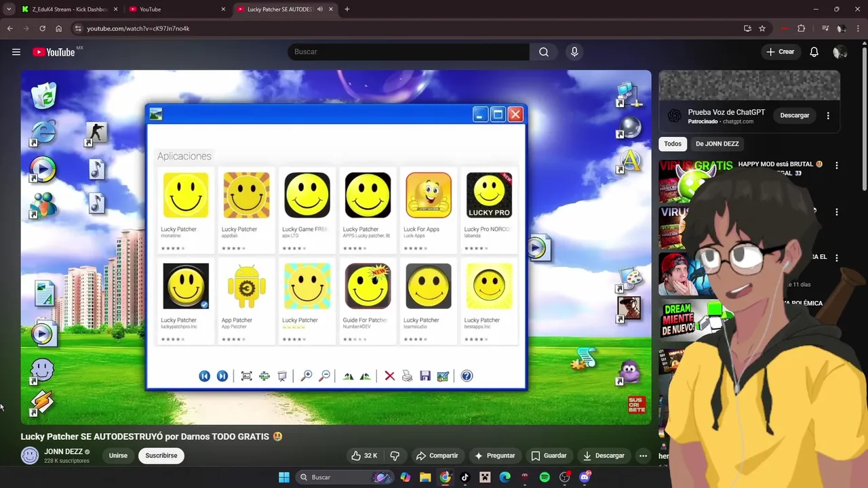Open the ChatGPT ad options menu
This screenshot has height=488, width=868.
pyautogui.click(x=828, y=115)
